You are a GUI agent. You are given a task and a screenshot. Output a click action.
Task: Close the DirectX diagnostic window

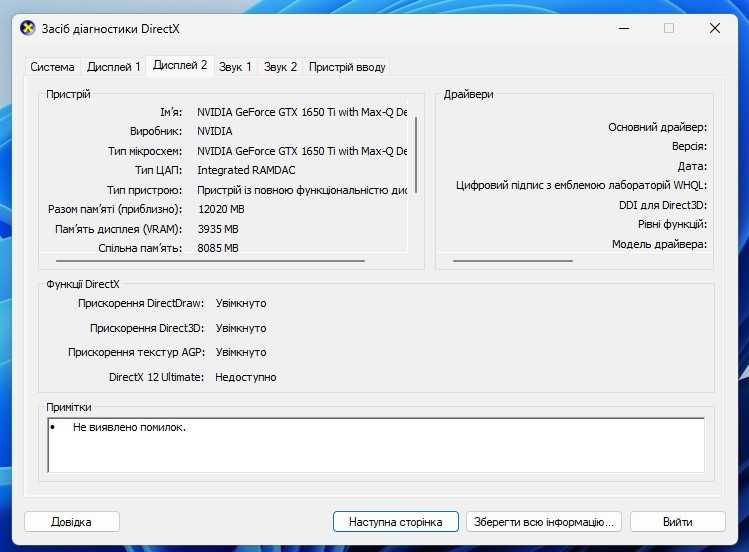pos(715,28)
